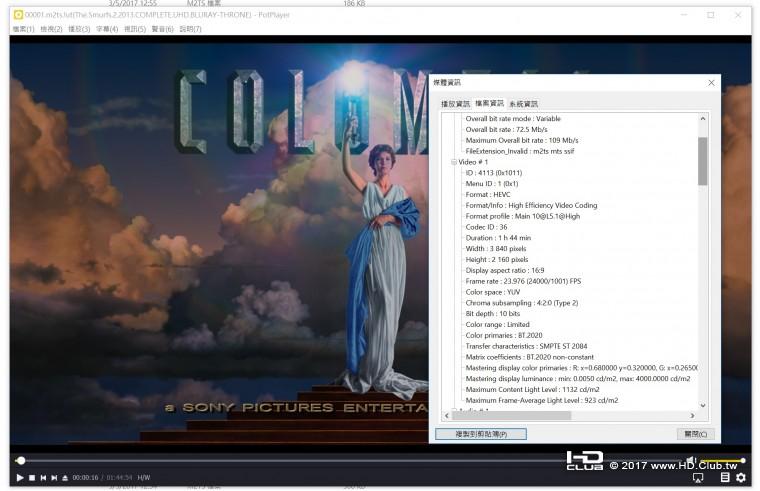Screen dimensions: 760x491
Task: Open PotPlayer settings gear icon
Action: pos(741,478)
